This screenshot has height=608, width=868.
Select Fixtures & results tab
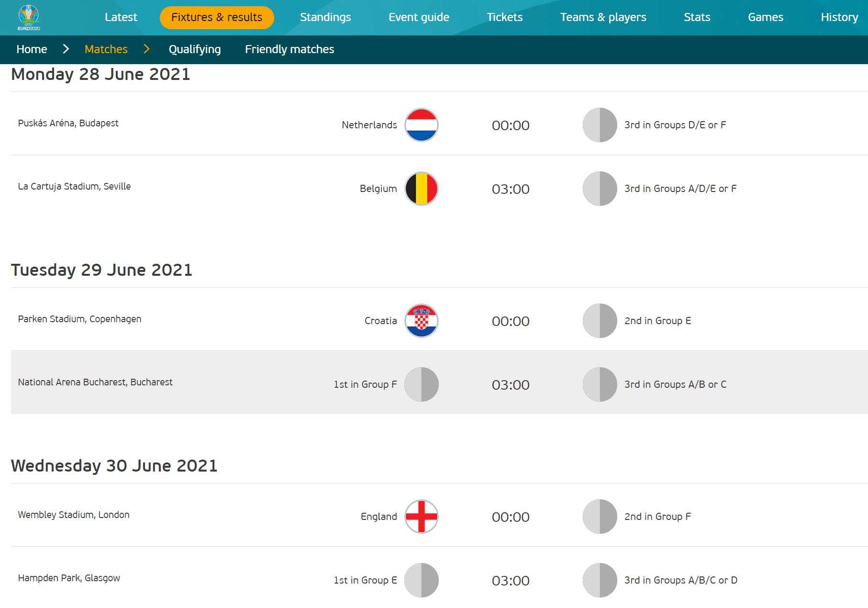coord(217,17)
